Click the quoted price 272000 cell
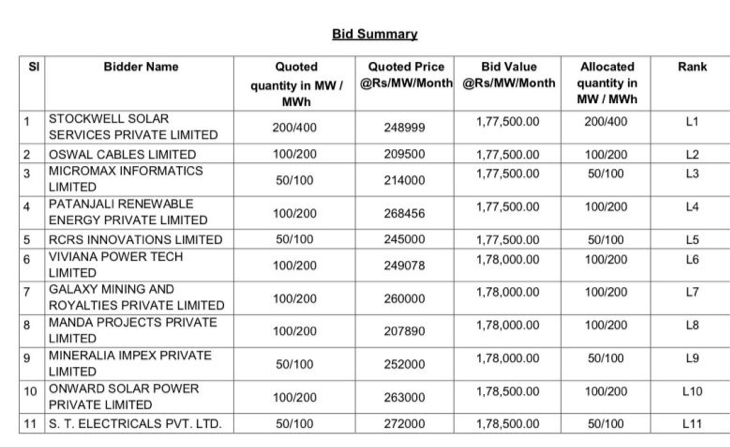Viewport: 730px width, 447px height. tap(405, 425)
